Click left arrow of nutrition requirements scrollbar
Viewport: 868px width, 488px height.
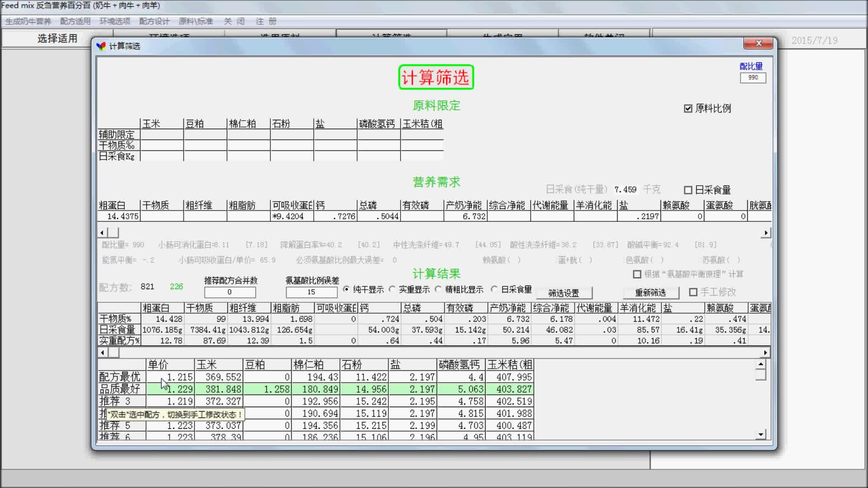[x=102, y=233]
